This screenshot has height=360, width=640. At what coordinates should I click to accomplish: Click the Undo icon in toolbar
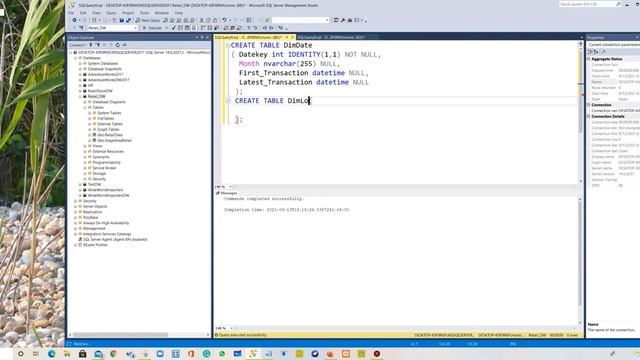(224, 20)
